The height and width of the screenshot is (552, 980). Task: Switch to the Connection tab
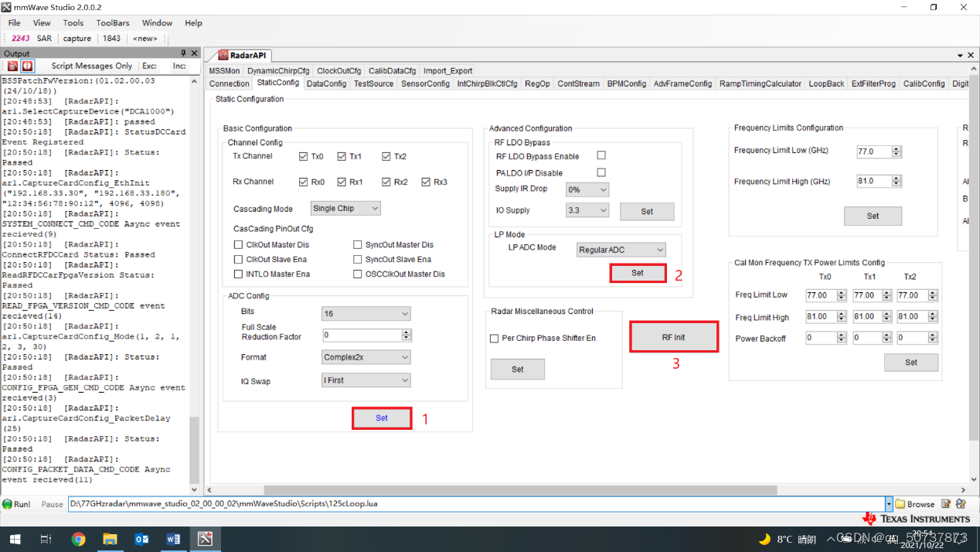pos(230,83)
